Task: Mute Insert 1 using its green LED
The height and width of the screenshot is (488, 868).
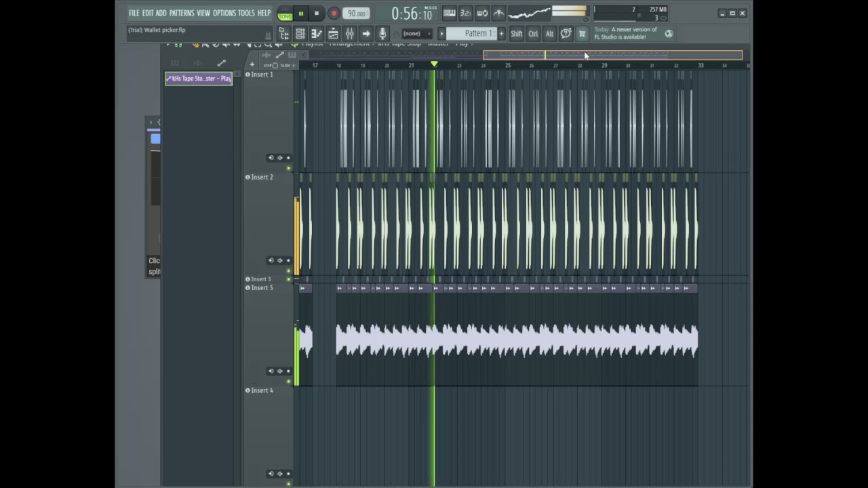Action: pyautogui.click(x=288, y=168)
